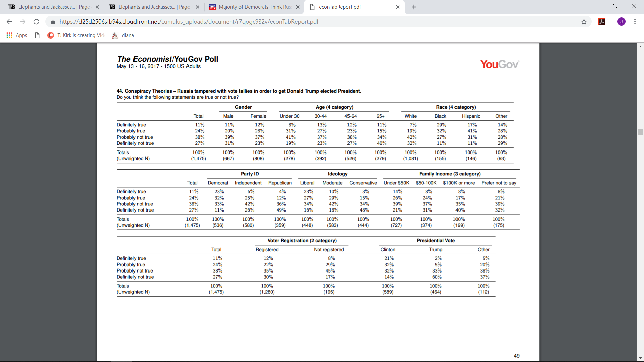This screenshot has width=644, height=362.
Task: Open the Chrome three-dot menu
Action: [x=635, y=22]
